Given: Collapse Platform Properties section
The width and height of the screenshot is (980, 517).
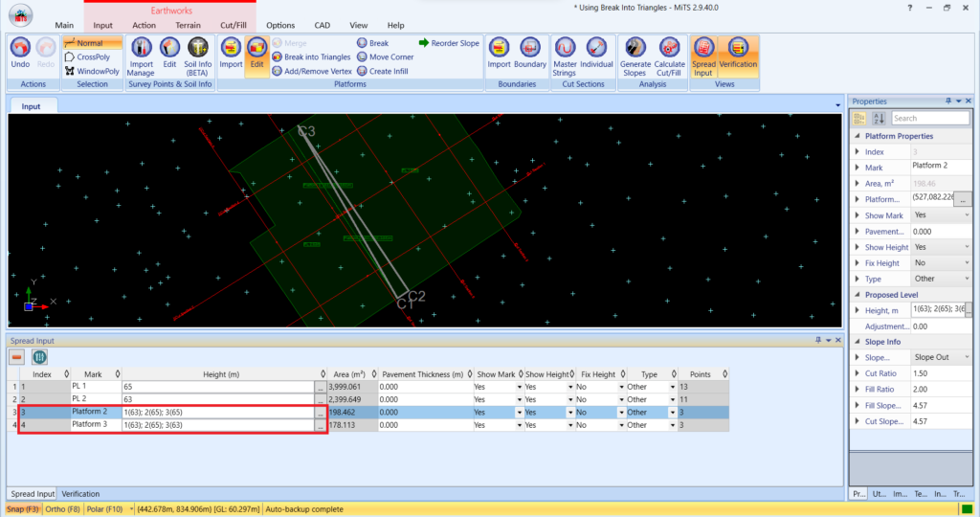Looking at the screenshot, I should coord(857,136).
